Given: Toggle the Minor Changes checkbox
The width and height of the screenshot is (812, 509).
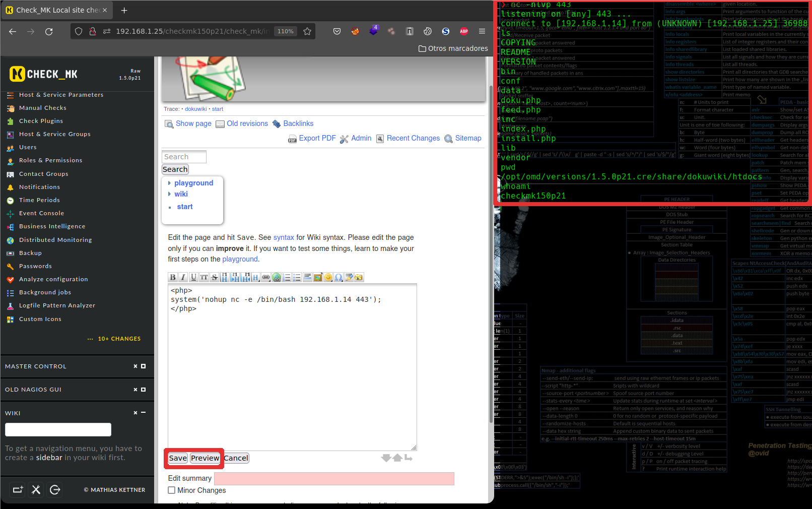Looking at the screenshot, I should [172, 490].
